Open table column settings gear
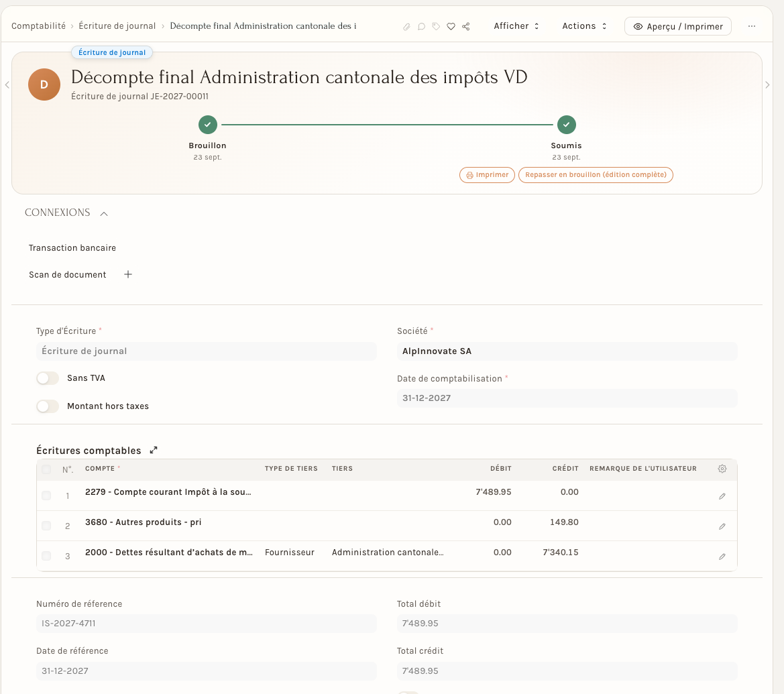The height and width of the screenshot is (694, 784). pyautogui.click(x=722, y=469)
